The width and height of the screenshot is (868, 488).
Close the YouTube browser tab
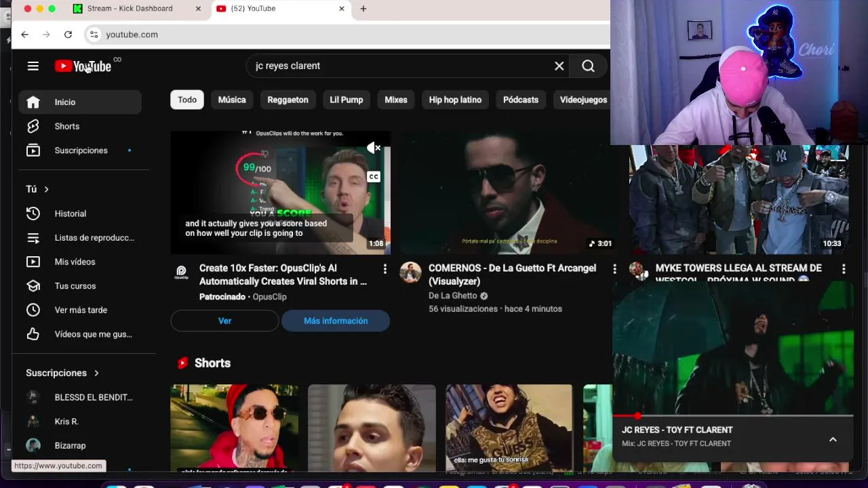tap(342, 9)
